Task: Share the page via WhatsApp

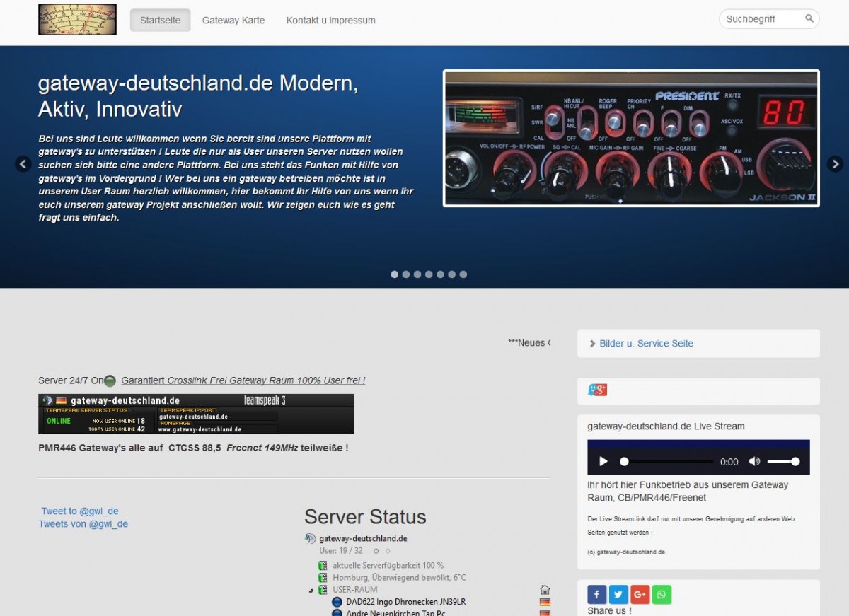Action: click(x=662, y=595)
